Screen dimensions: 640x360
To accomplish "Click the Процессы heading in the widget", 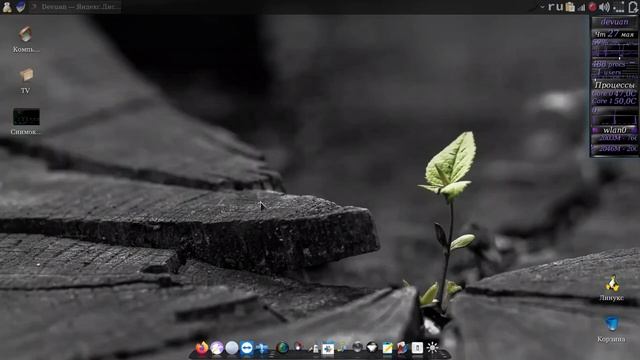I will (615, 85).
